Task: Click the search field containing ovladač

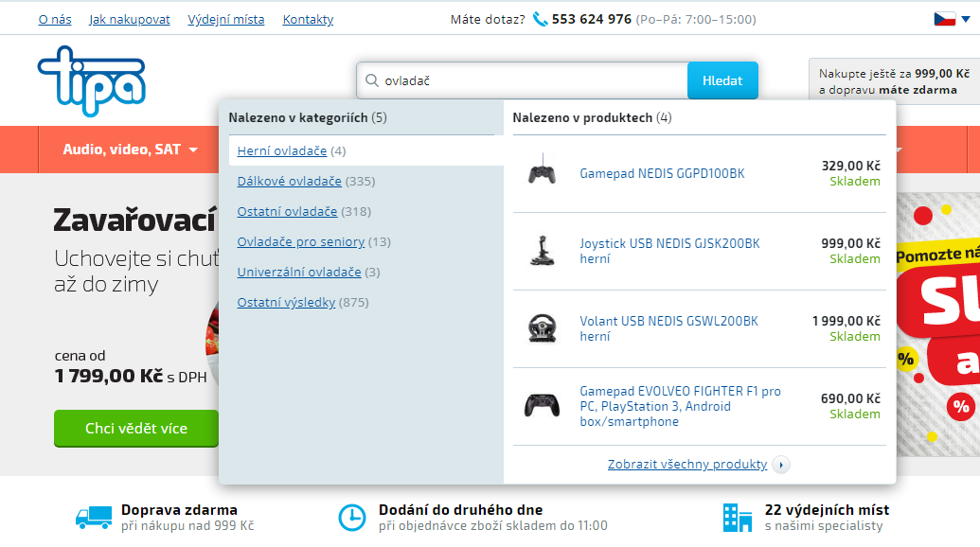Action: (x=530, y=80)
